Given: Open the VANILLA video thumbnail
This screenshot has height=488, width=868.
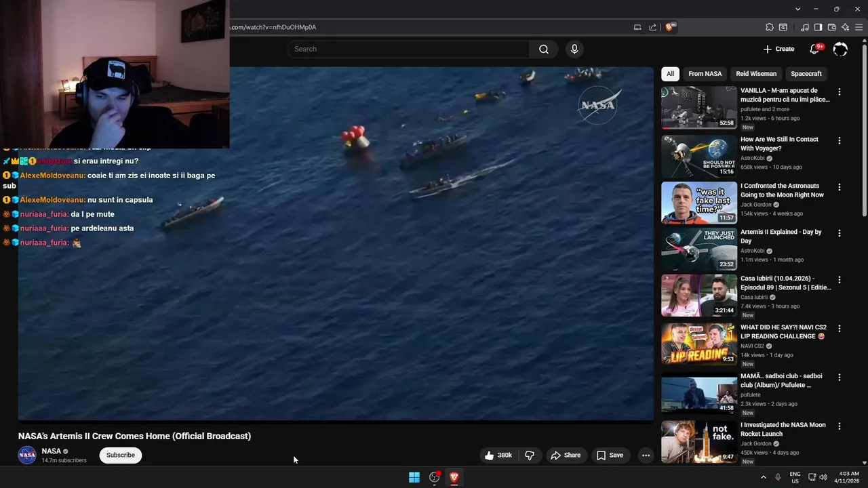Looking at the screenshot, I should [699, 108].
